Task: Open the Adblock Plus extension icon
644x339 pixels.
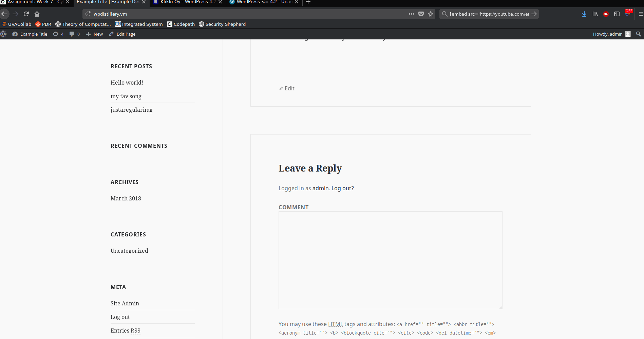Action: (x=606, y=14)
